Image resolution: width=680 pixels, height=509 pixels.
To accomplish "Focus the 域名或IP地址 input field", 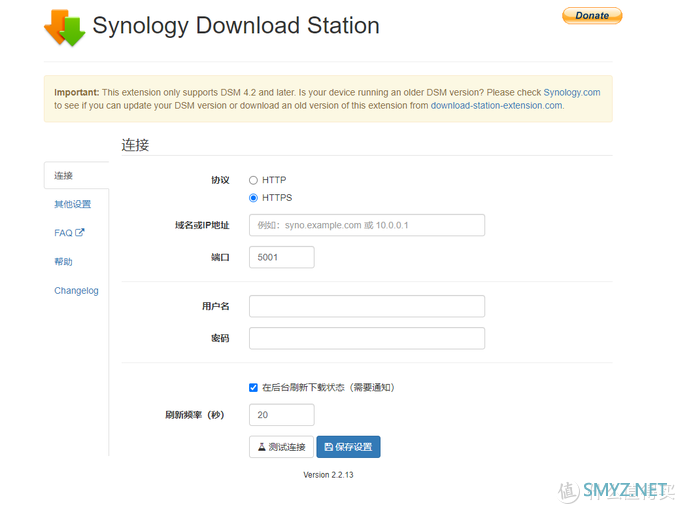I will [x=367, y=225].
